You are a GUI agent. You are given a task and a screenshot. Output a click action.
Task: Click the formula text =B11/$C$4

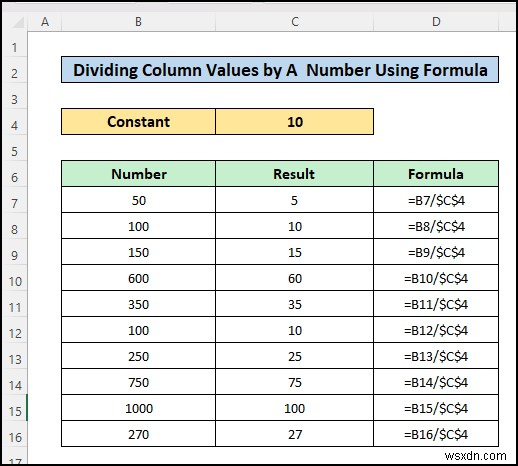(x=436, y=304)
